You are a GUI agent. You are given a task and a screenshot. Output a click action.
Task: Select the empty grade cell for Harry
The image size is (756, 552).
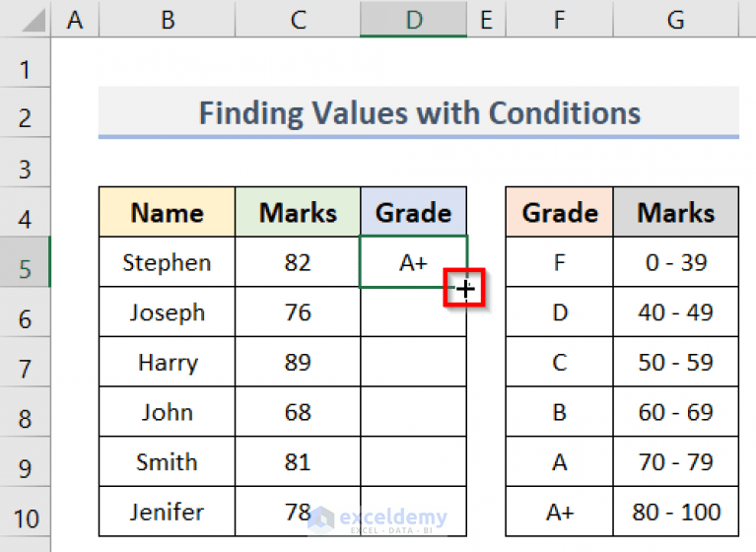(414, 362)
